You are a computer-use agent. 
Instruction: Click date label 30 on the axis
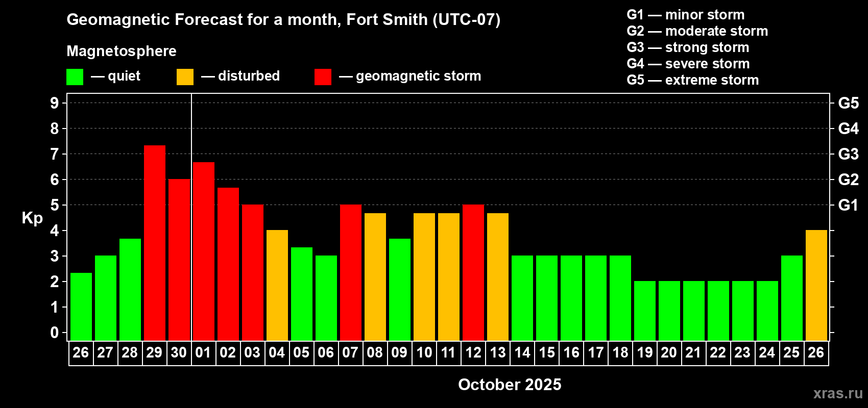coord(179,352)
